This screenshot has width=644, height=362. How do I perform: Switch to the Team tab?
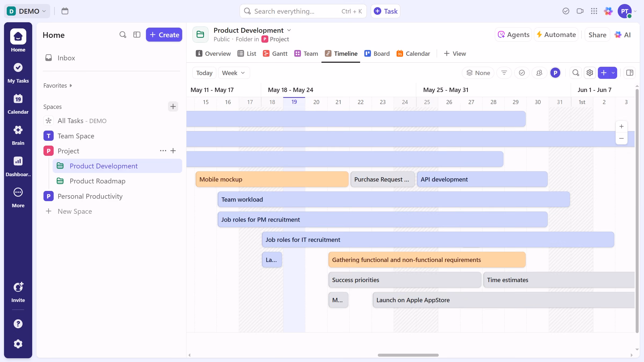(306, 54)
